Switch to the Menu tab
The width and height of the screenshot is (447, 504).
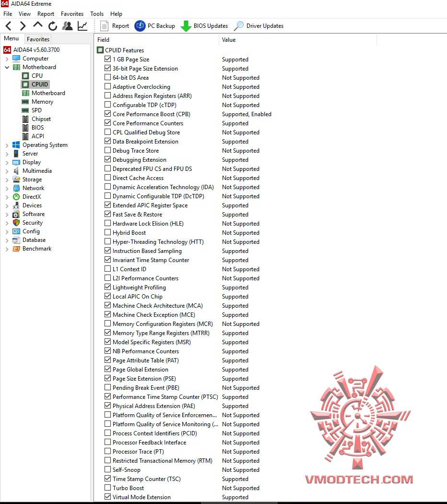[11, 38]
